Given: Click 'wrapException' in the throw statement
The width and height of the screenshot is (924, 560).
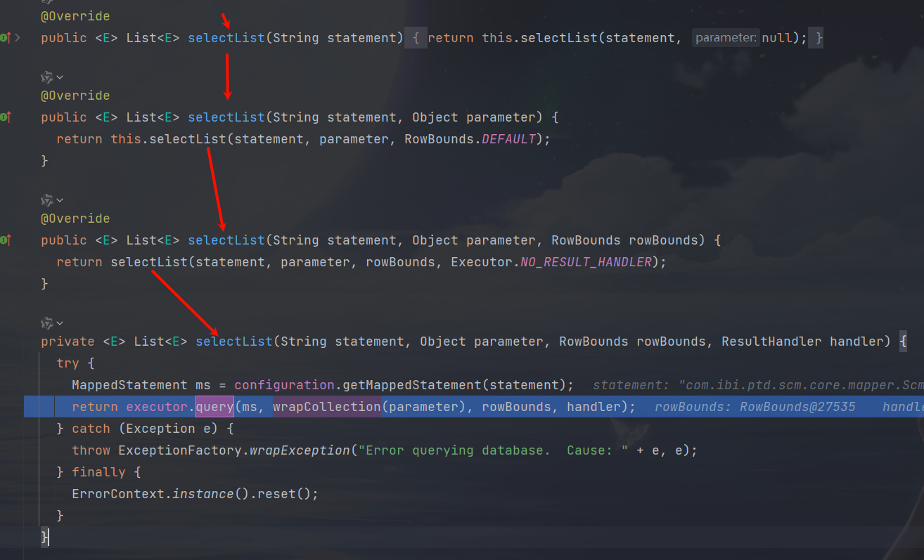Looking at the screenshot, I should click(300, 450).
